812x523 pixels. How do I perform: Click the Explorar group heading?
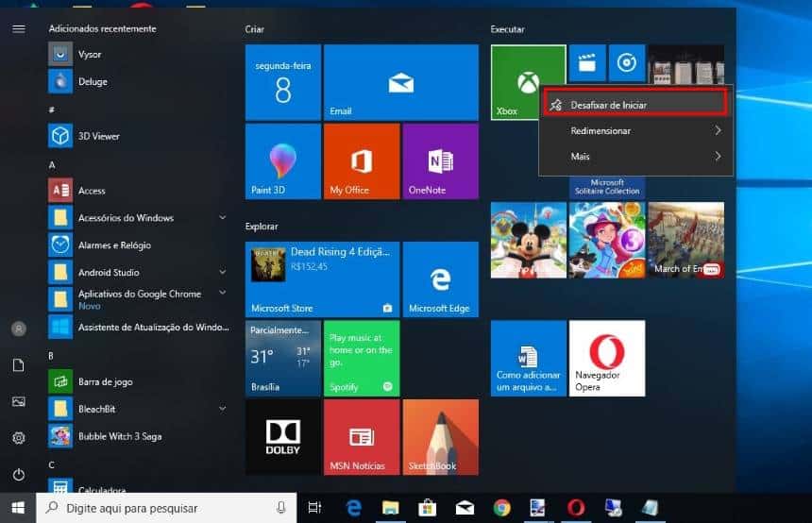(x=262, y=227)
